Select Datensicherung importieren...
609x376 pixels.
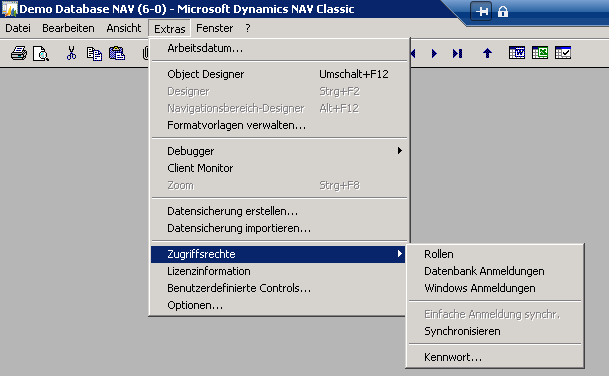coord(278,228)
